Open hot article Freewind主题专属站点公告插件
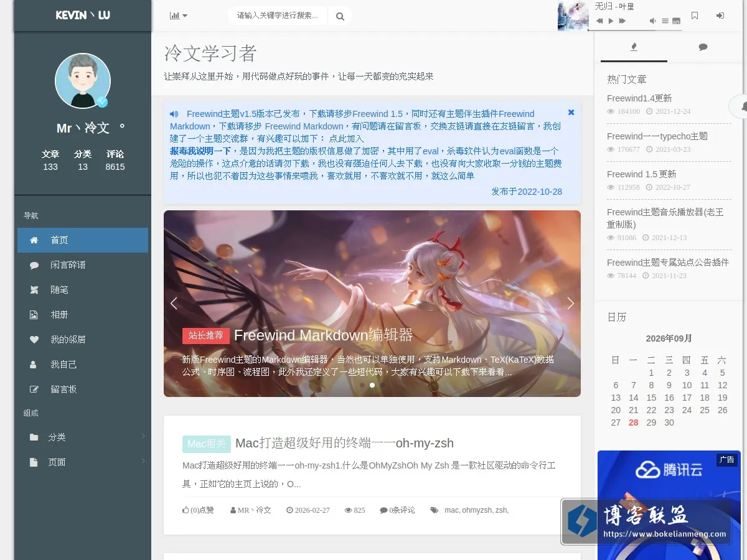Viewport: 747px width, 560px height. [668, 263]
